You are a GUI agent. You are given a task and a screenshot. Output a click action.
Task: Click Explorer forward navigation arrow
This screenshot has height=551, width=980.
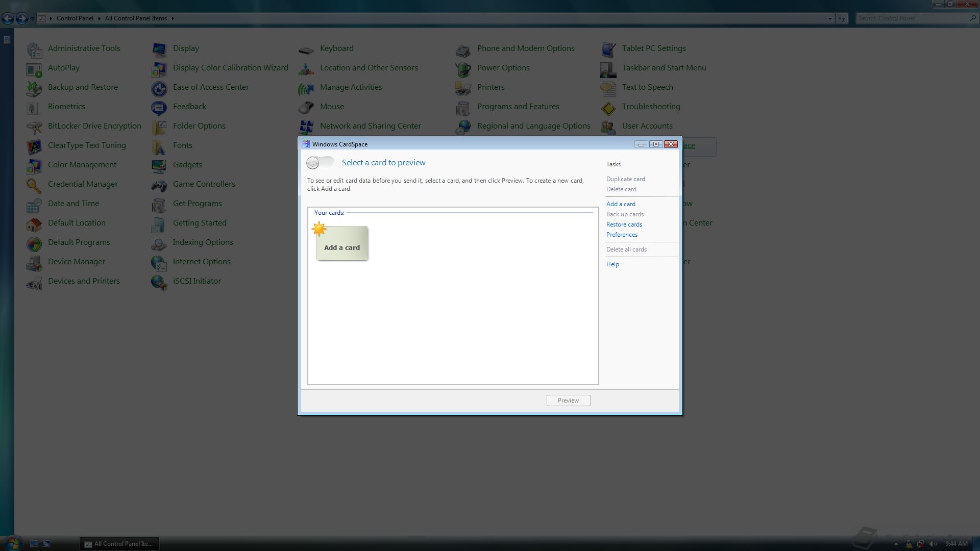point(21,18)
